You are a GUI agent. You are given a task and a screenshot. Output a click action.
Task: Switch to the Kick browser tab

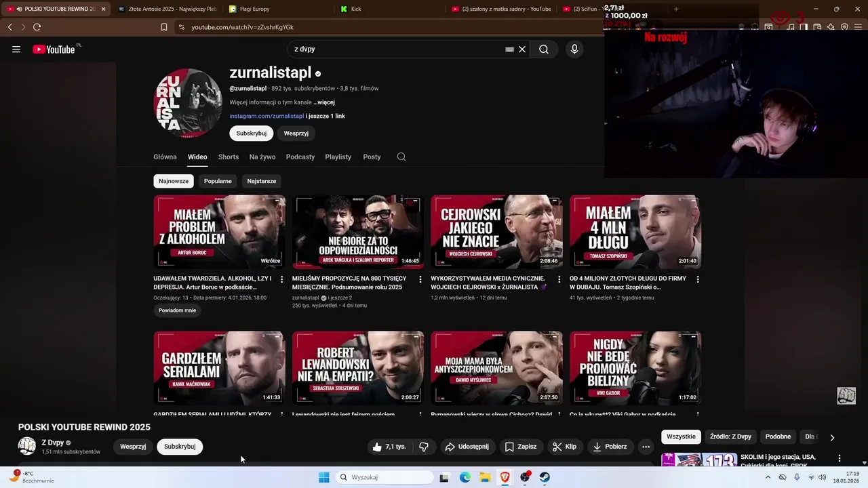[356, 9]
